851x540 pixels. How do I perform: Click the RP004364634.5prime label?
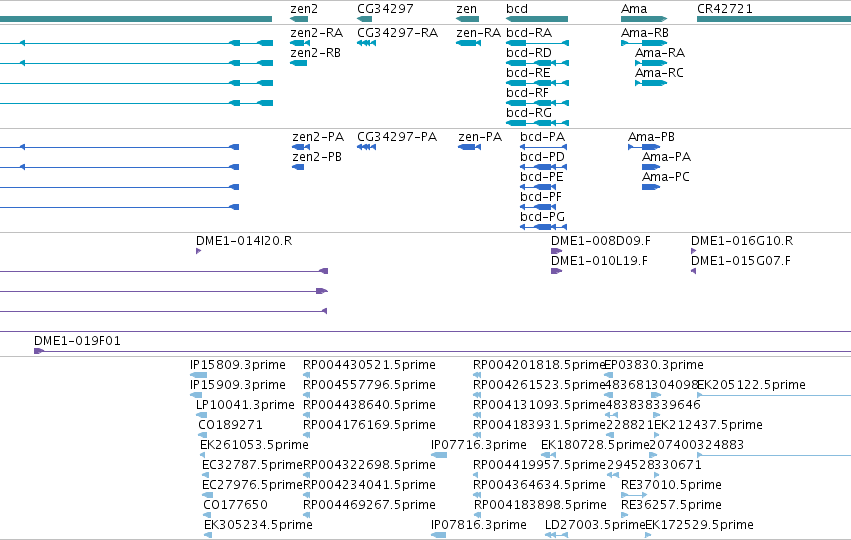pyautogui.click(x=539, y=485)
